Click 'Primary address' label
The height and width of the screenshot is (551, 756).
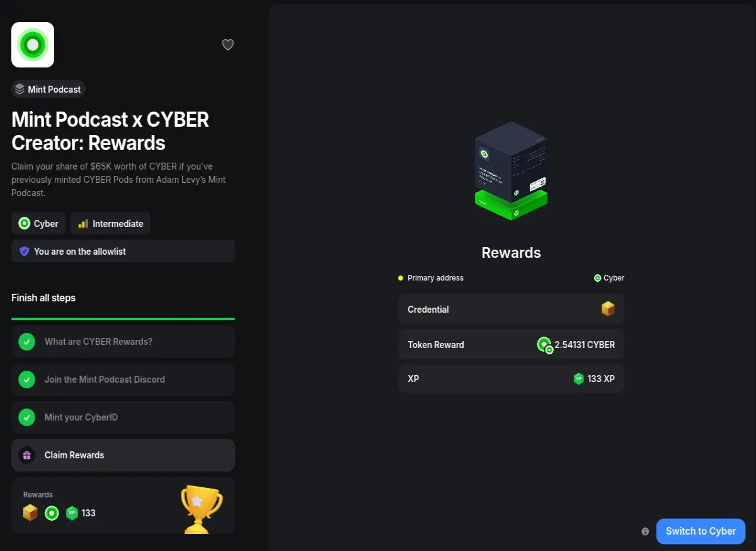click(x=435, y=278)
